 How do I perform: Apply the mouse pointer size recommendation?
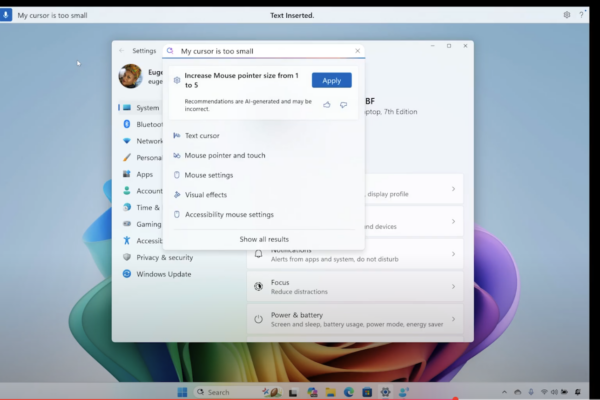point(331,80)
